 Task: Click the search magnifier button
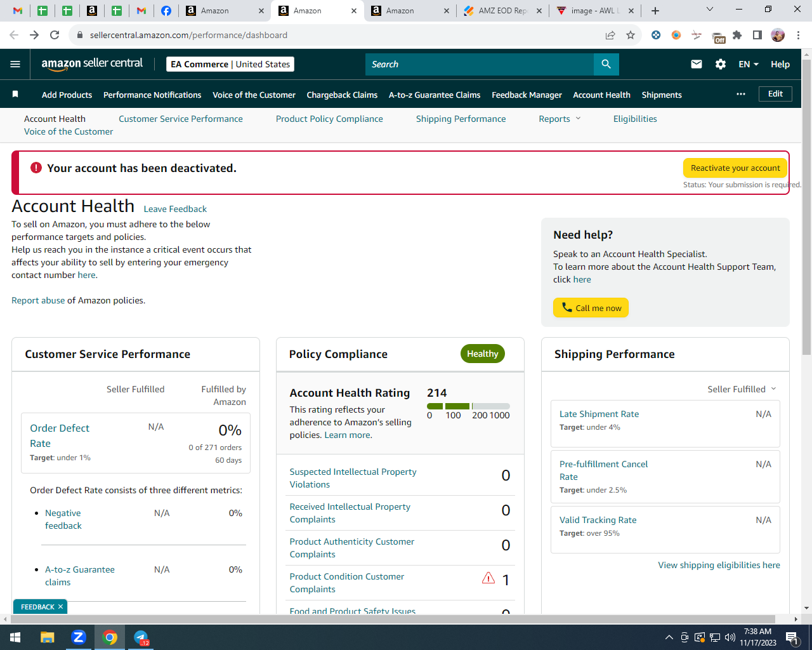pos(606,64)
